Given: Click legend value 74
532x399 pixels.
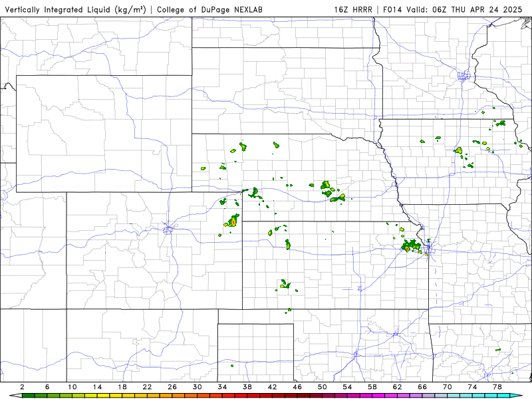Looking at the screenshot, I should click(473, 387).
